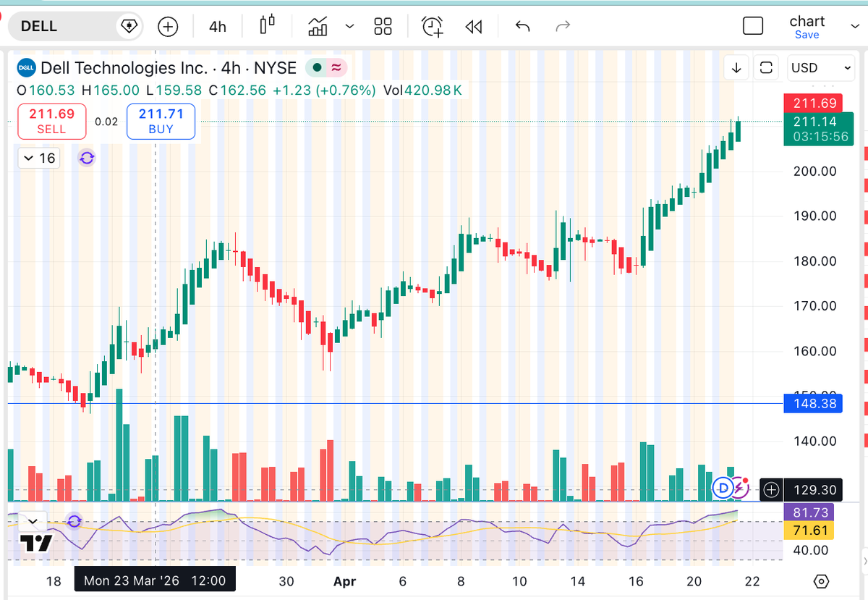Expand the RSI pane legend chevron
The image size is (868, 600).
[32, 521]
